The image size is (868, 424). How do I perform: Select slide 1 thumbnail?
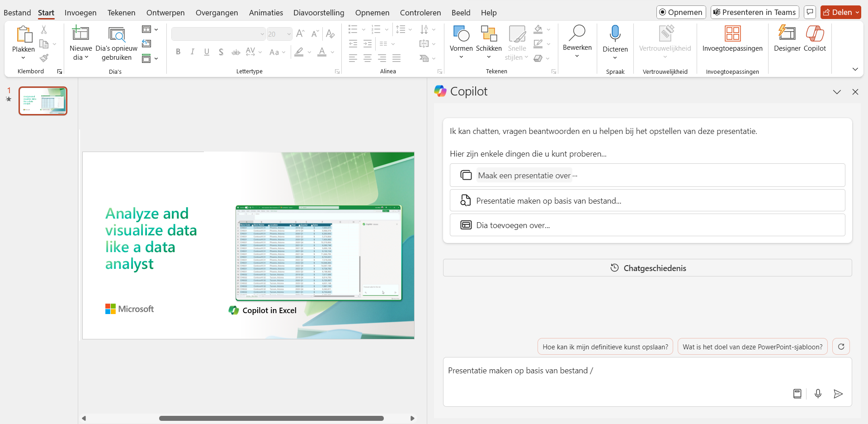[43, 100]
